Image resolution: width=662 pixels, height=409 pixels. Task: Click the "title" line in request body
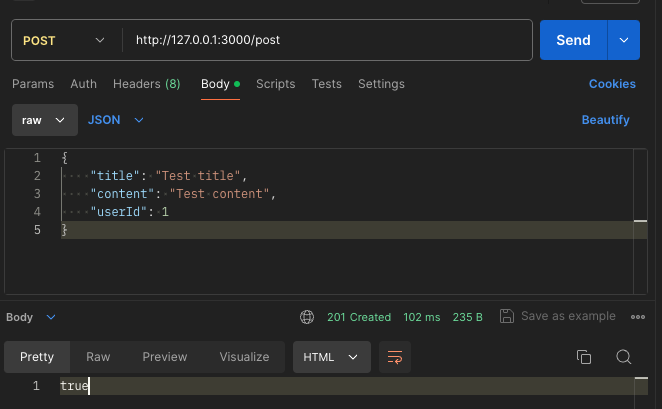click(x=168, y=176)
